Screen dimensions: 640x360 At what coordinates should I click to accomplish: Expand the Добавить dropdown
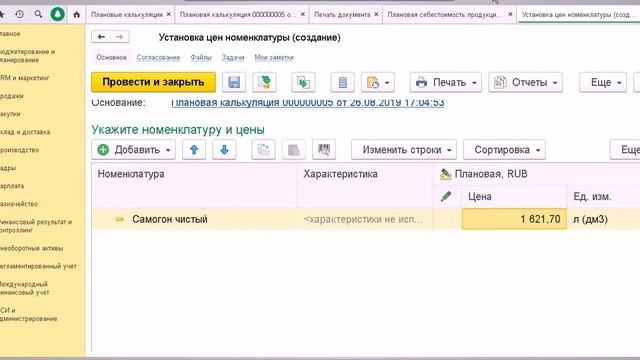pyautogui.click(x=133, y=150)
